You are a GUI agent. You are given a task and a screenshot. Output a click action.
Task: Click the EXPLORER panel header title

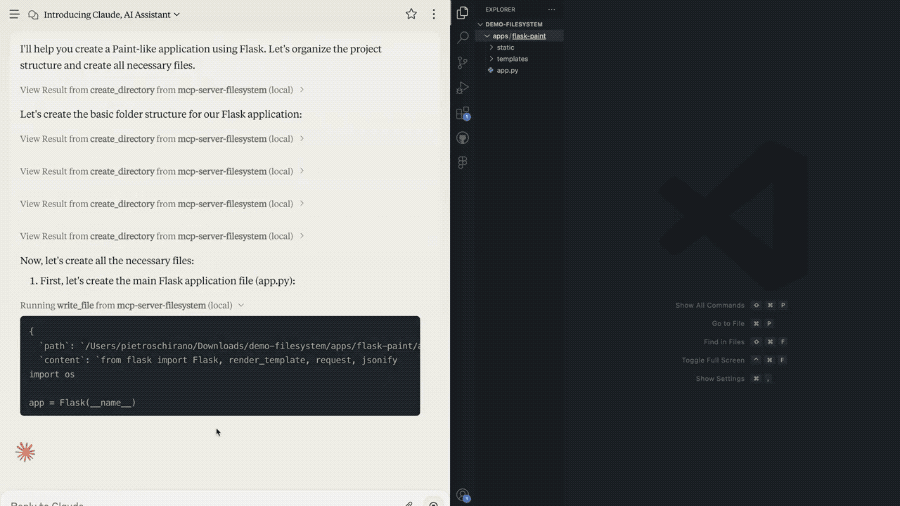501,10
